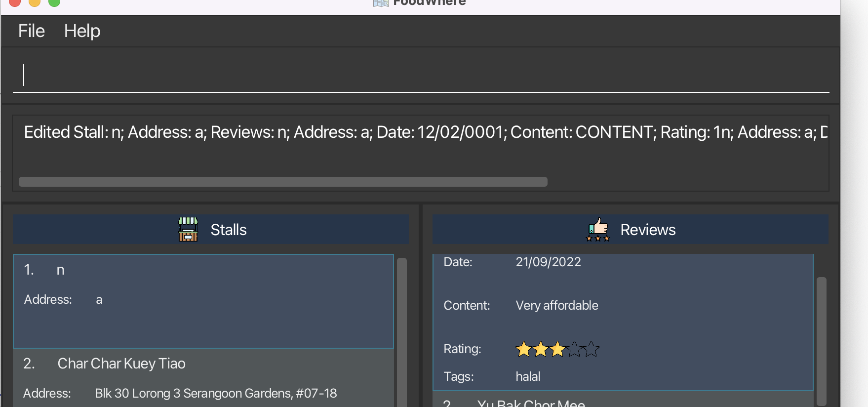Click the green maximize window button
The image size is (868, 407).
click(54, 2)
